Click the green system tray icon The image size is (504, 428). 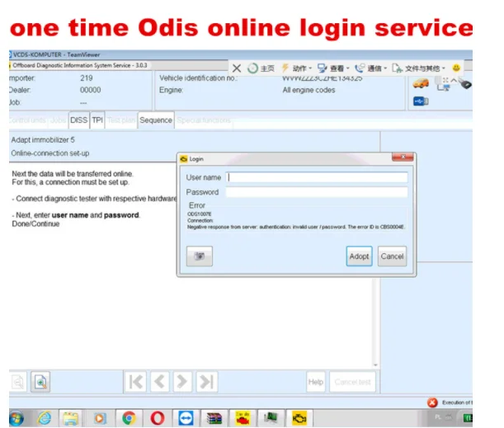(x=468, y=418)
